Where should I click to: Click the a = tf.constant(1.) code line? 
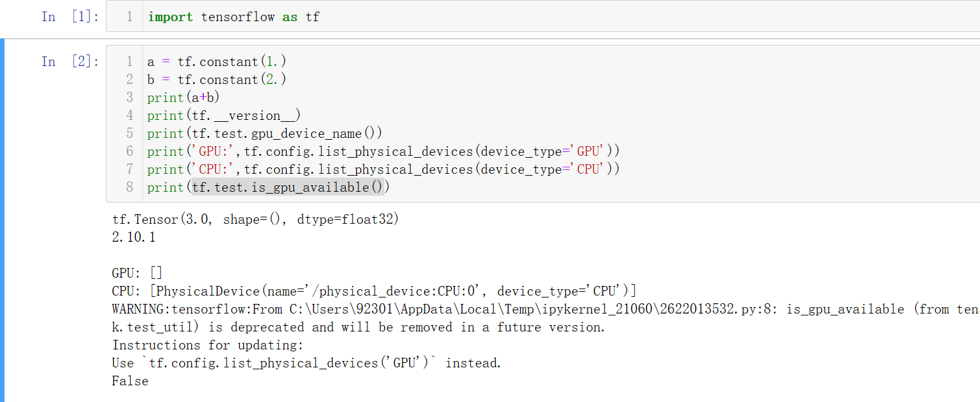217,62
